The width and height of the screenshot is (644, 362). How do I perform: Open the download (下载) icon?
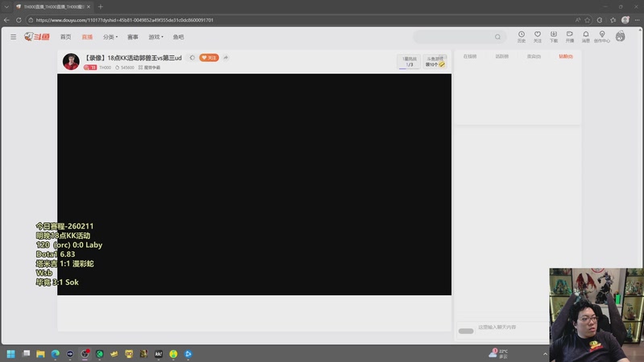click(554, 36)
